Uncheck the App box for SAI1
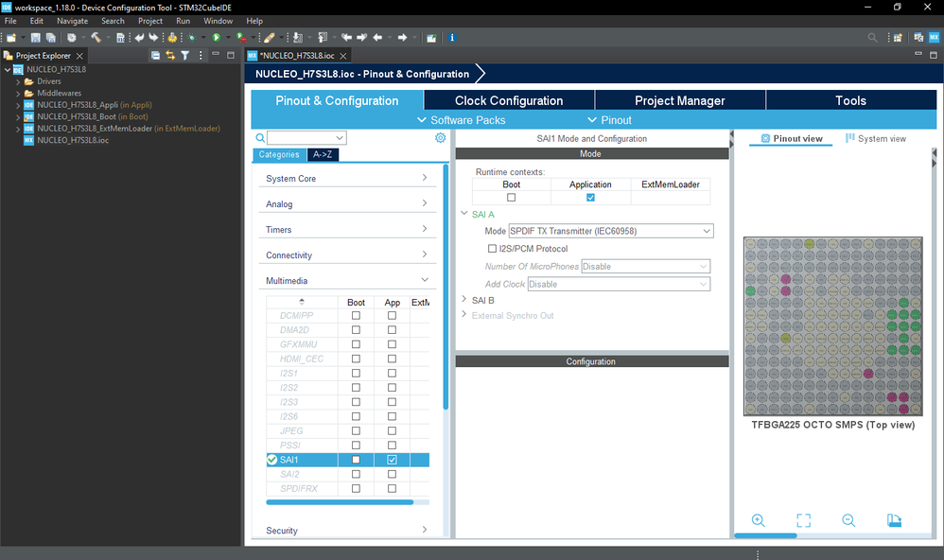 point(392,460)
